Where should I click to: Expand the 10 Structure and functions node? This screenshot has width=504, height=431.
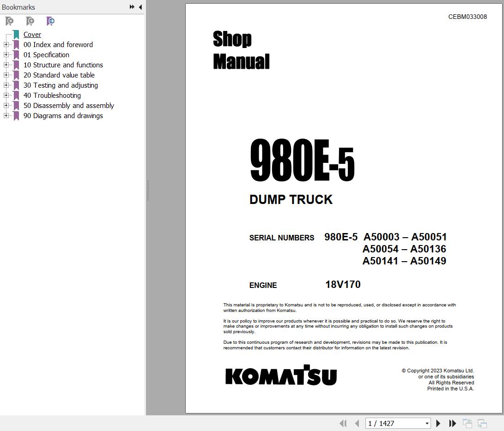(6, 65)
